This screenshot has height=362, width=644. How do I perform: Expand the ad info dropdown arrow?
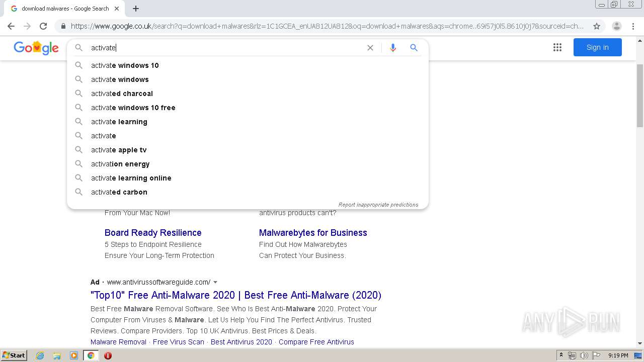point(215,282)
